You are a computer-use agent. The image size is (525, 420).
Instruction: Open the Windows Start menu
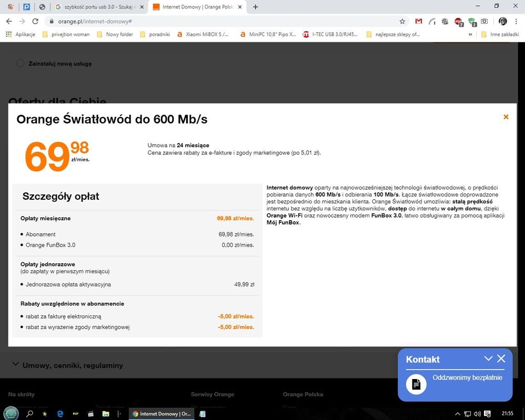(11, 413)
